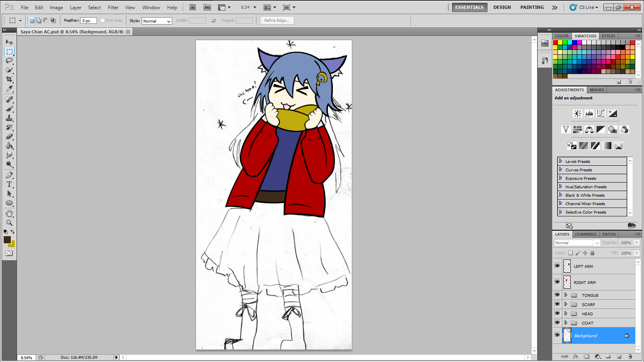The image size is (644, 362).
Task: Open the foreground color picker
Action: coord(7,240)
